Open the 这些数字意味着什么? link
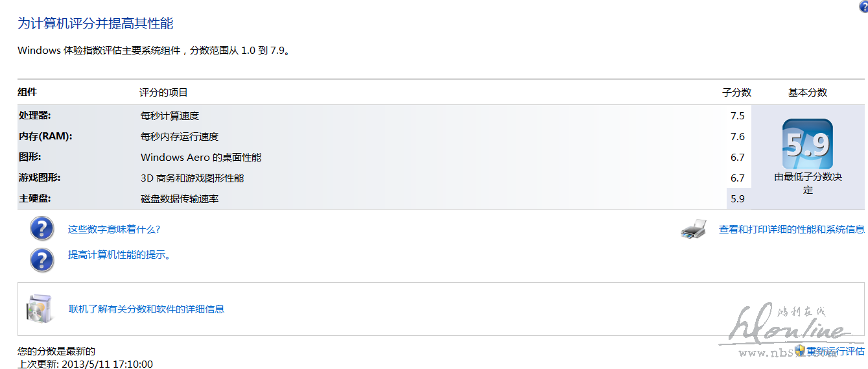This screenshot has height=369, width=868. (x=114, y=230)
